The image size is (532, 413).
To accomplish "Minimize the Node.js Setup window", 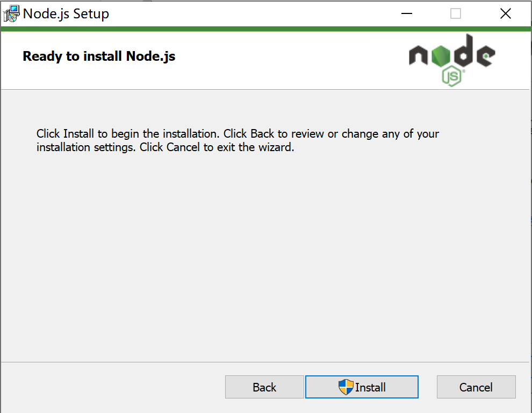I will [x=406, y=13].
